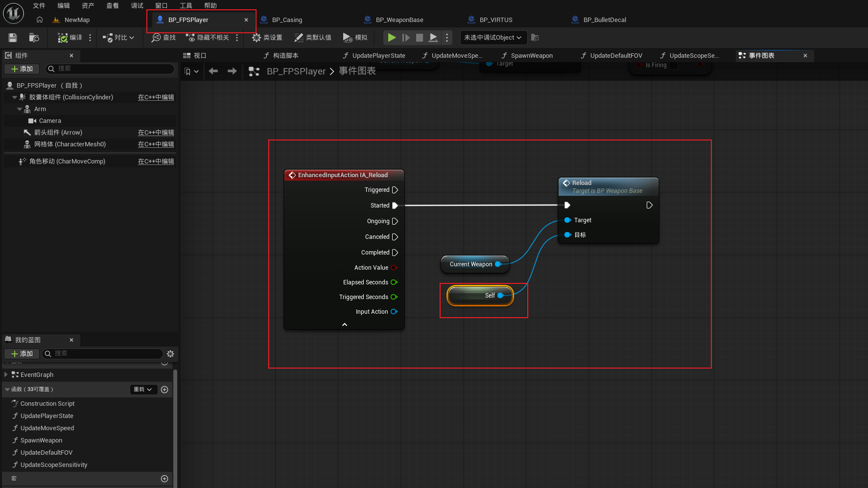Open 类默认值 class defaults

tap(313, 38)
